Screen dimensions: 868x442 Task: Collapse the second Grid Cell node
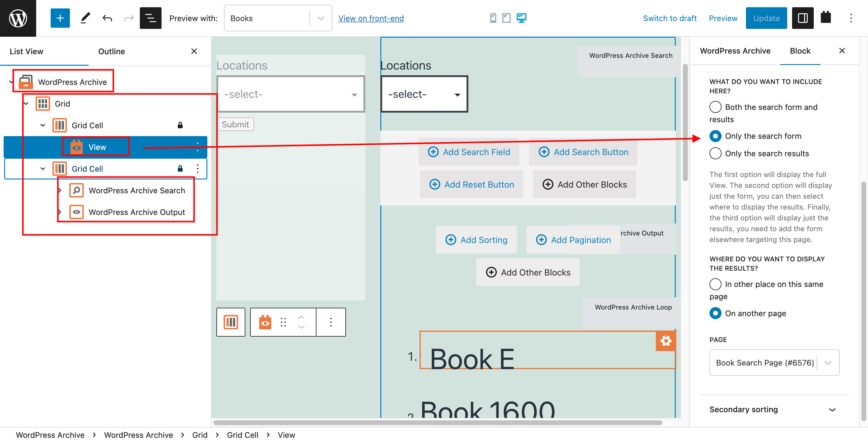click(x=43, y=168)
